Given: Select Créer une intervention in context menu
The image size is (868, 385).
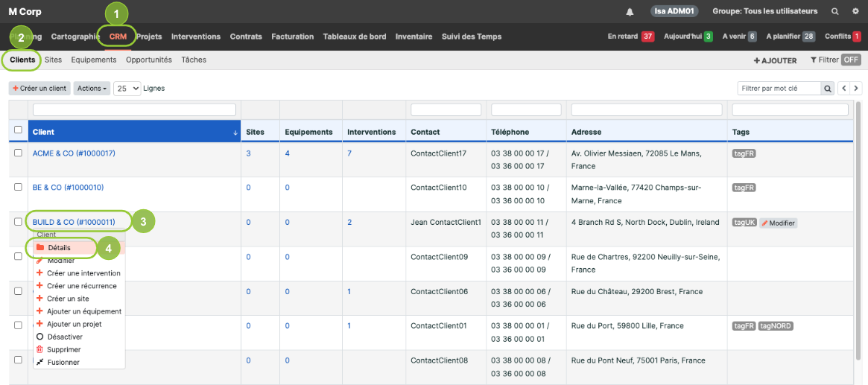Looking at the screenshot, I should tap(79, 273).
